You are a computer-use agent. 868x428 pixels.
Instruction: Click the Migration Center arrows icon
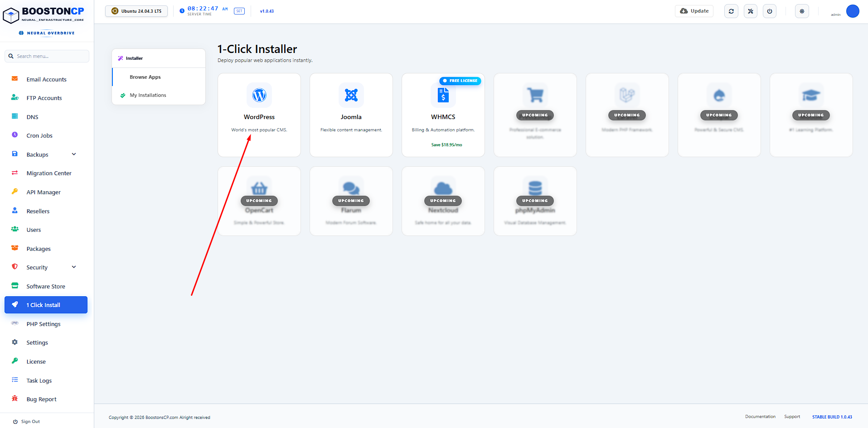[15, 173]
